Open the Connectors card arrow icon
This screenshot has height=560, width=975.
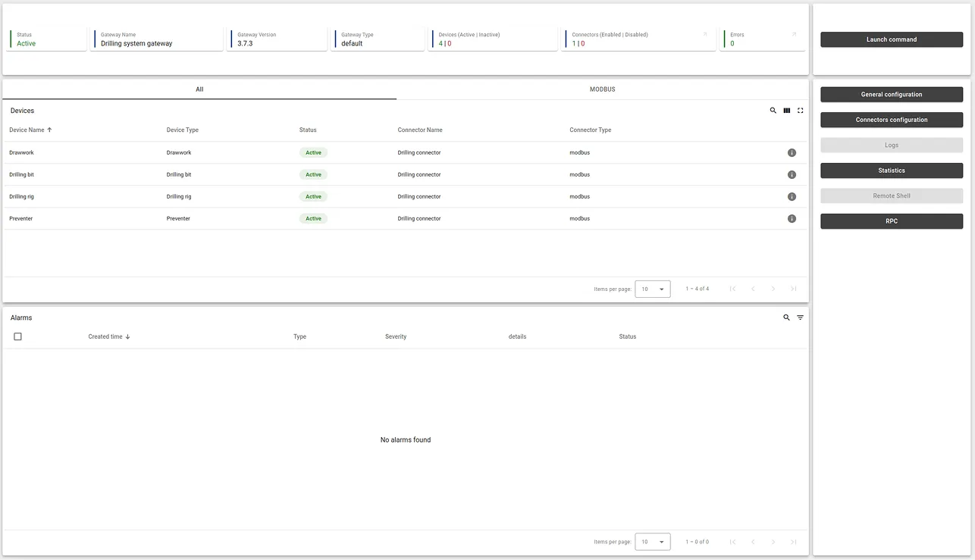pyautogui.click(x=705, y=34)
